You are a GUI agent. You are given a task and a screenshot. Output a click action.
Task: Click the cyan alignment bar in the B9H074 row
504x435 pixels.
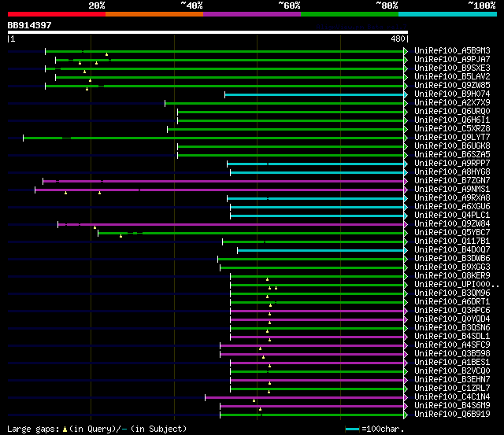[314, 94]
